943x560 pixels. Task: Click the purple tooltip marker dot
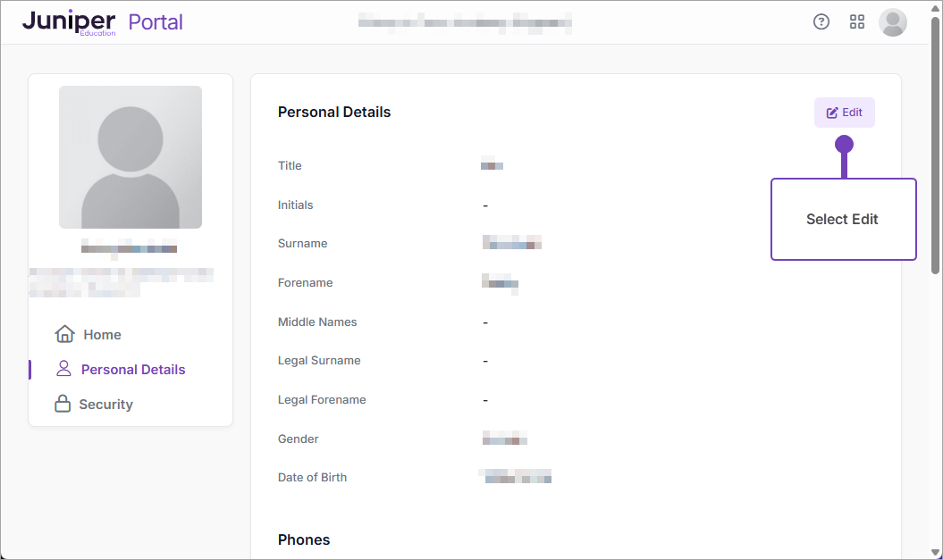point(844,144)
